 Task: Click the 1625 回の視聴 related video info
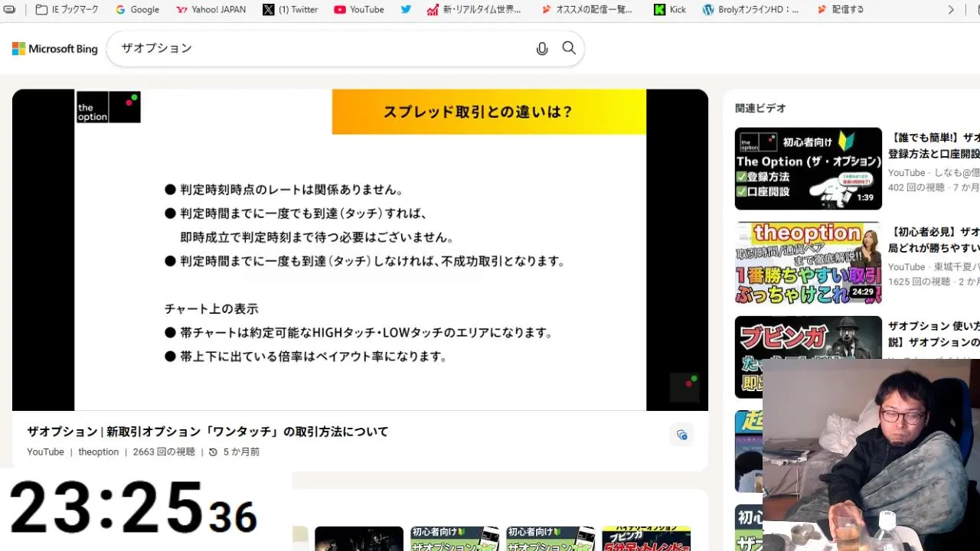coord(918,282)
